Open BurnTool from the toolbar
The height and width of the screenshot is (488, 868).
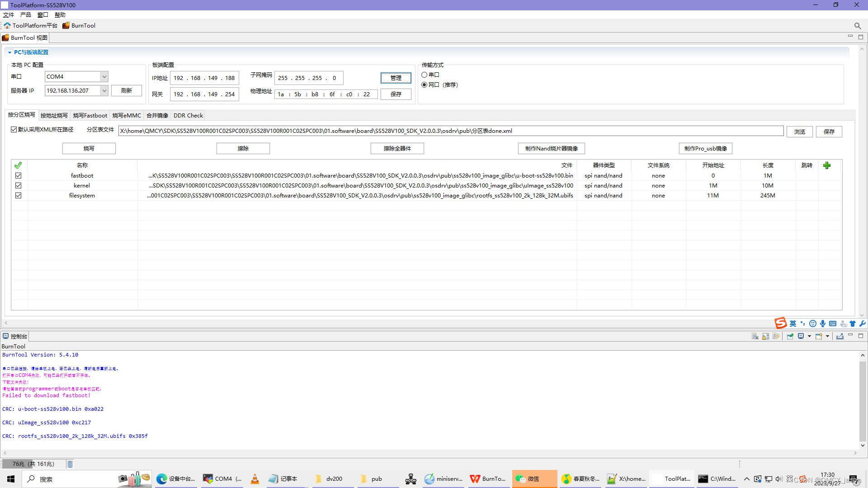pos(79,26)
